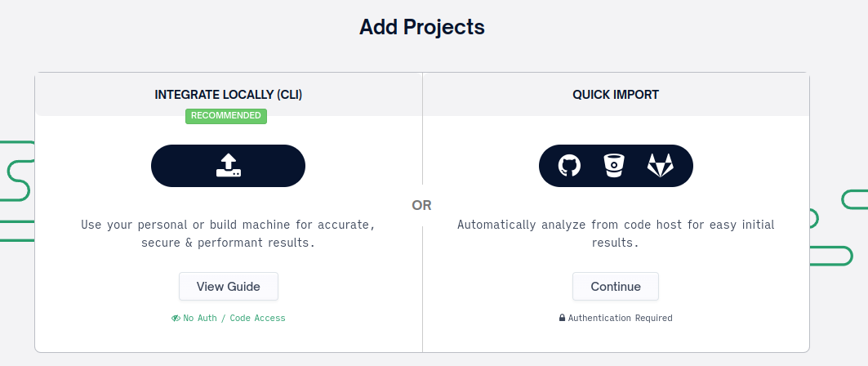This screenshot has height=366, width=868.
Task: Select the QUICK IMPORT header
Action: click(616, 95)
